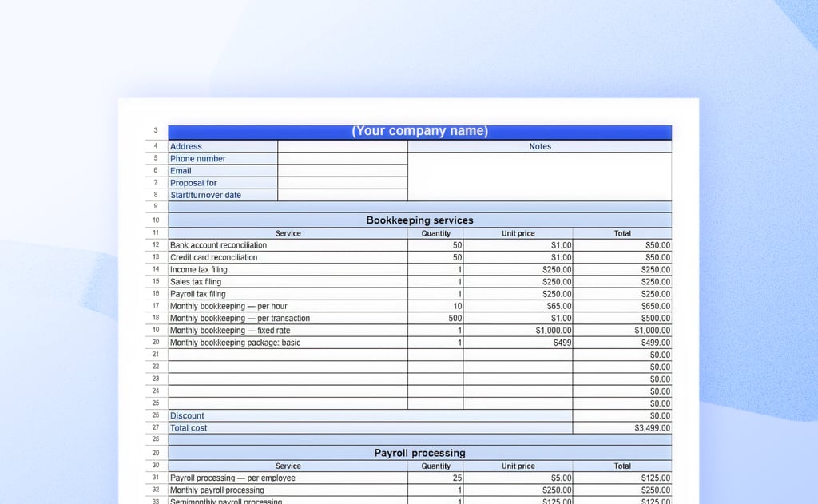Click the blank field next to Email
Image resolution: width=818 pixels, height=504 pixels.
(342, 171)
